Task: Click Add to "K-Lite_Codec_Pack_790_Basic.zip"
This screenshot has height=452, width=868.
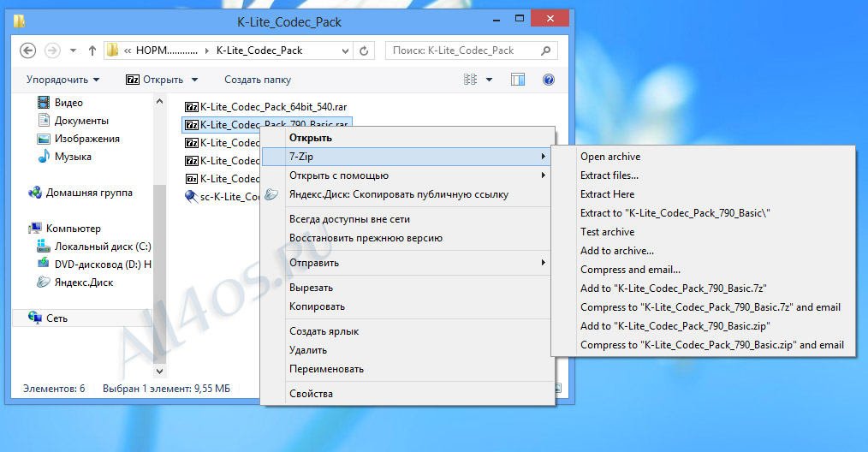Action: [x=703, y=326]
